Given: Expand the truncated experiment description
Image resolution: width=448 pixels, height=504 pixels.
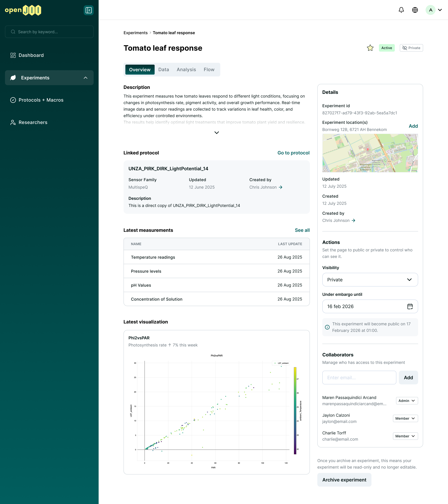Looking at the screenshot, I should (x=217, y=133).
